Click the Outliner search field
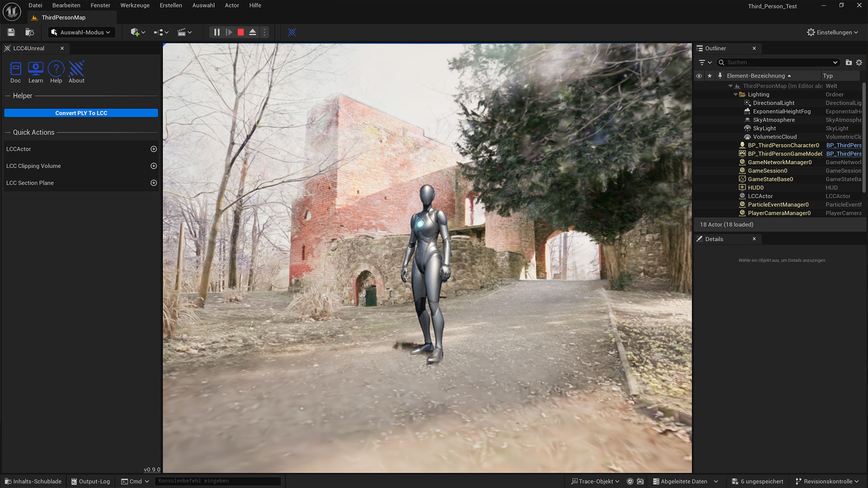 click(778, 62)
